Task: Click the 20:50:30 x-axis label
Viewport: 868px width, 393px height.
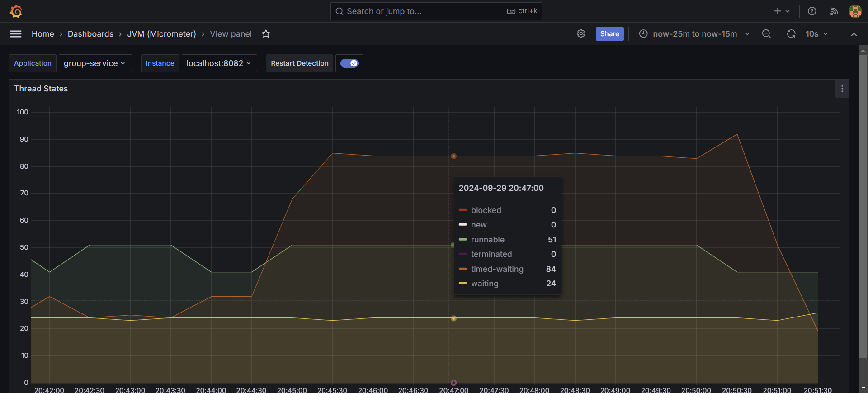Action: click(736, 390)
